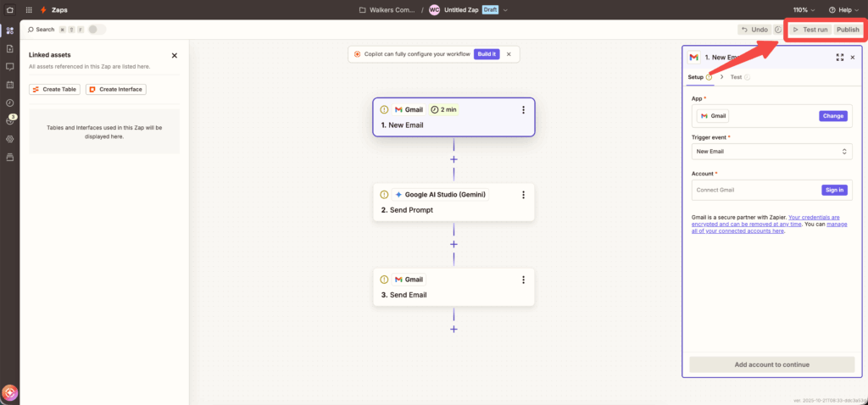Click Sign in to connect Gmail
868x405 pixels.
[x=834, y=190]
